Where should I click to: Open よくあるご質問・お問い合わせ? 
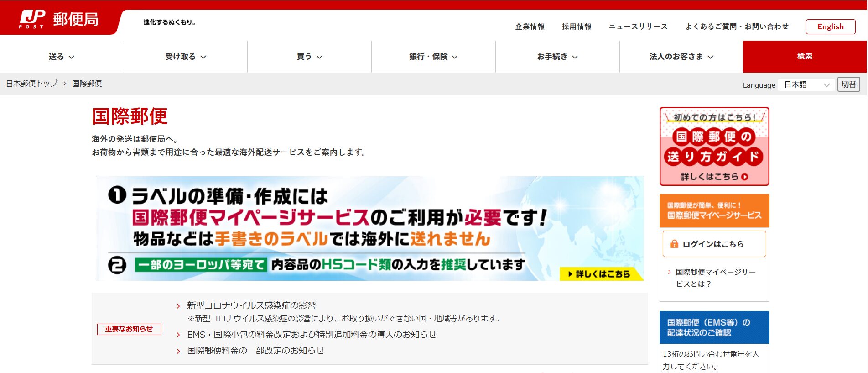[x=737, y=26]
